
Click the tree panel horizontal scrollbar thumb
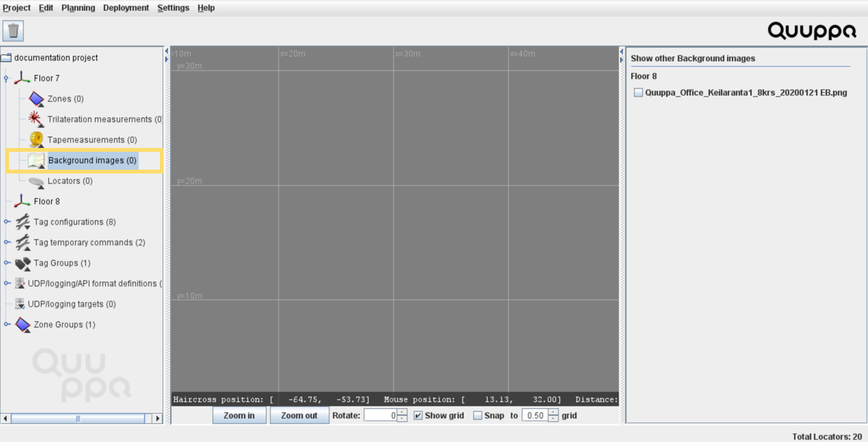[x=78, y=418]
